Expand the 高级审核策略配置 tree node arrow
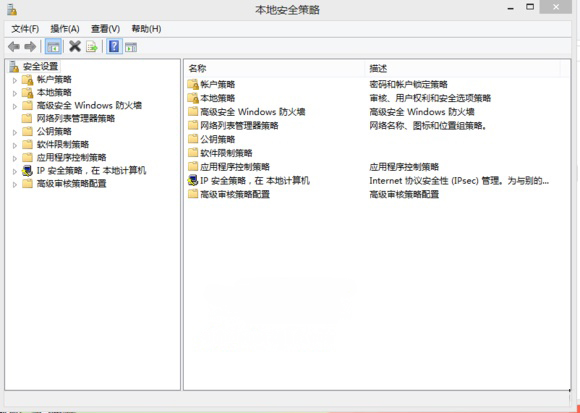Viewport: 580px width, 413px height. pos(15,184)
